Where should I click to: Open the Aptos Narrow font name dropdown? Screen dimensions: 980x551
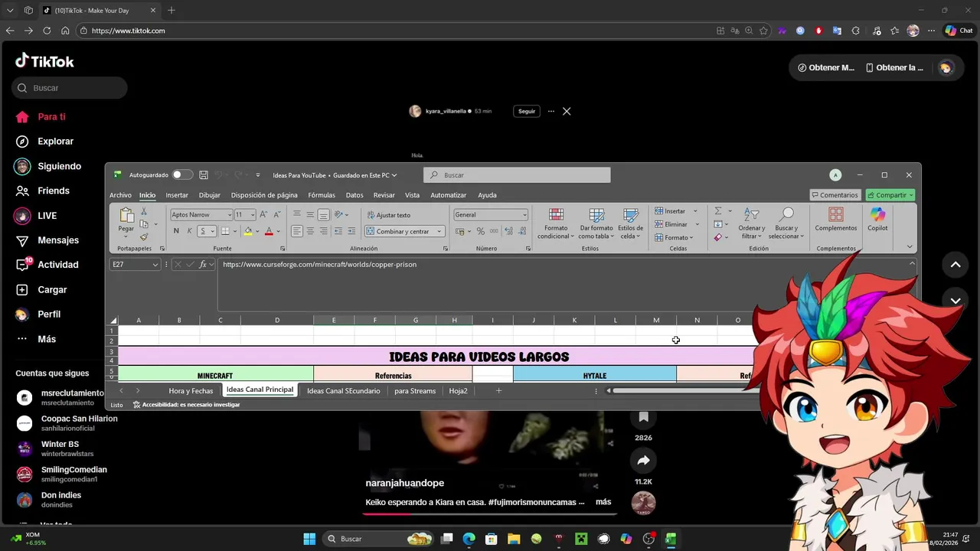(228, 215)
